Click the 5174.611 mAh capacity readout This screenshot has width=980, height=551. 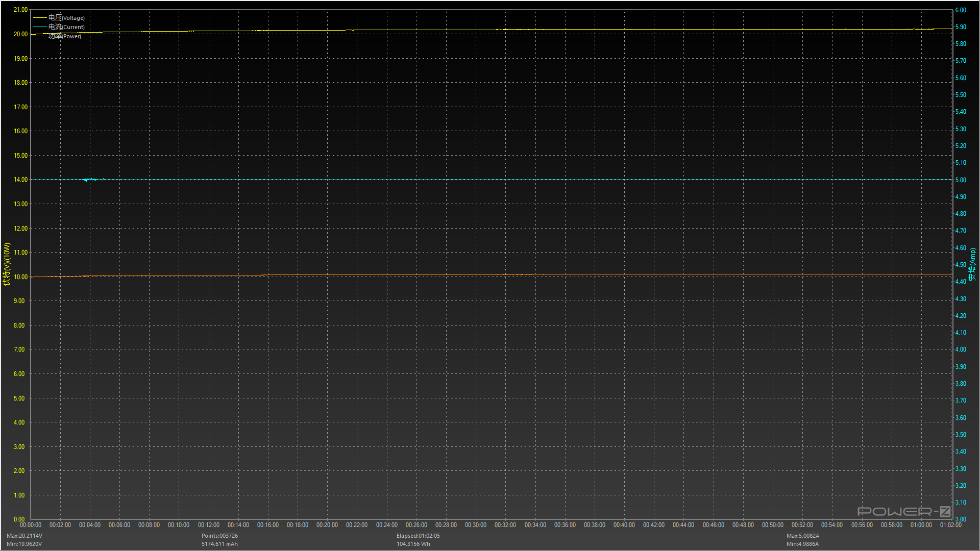click(219, 544)
